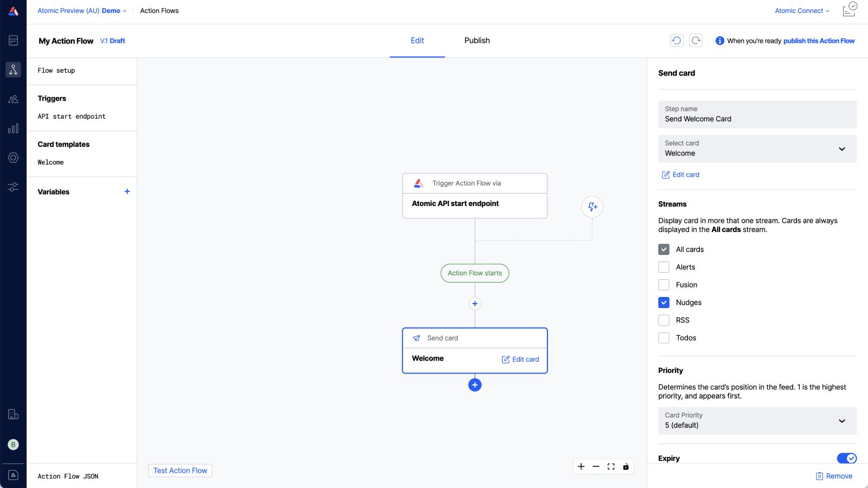Screen dimensions: 868x488
Task: Open the Select card dropdown
Action: (x=757, y=149)
